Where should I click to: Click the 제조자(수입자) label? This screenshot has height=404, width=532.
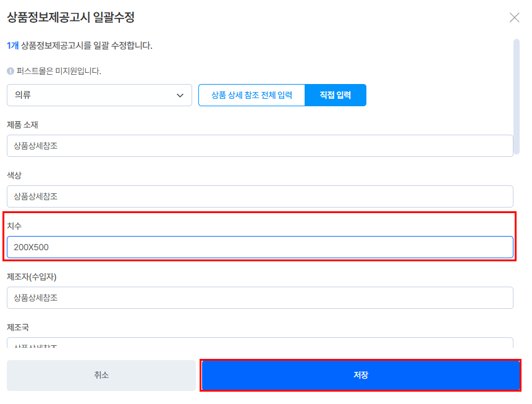click(32, 277)
